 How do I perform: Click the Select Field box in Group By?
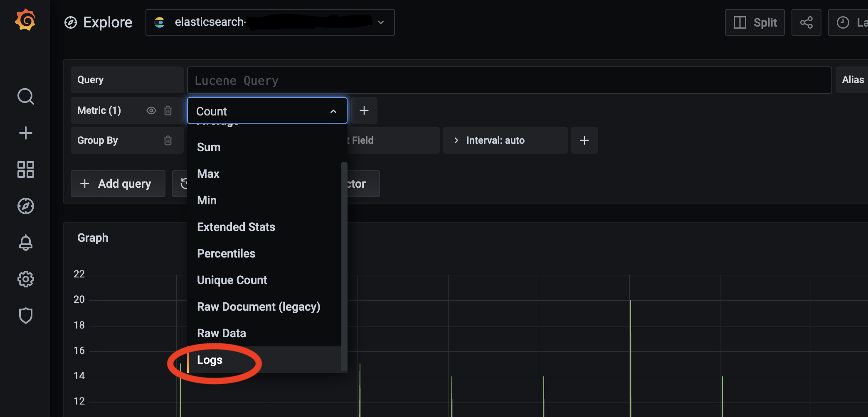[x=393, y=140]
